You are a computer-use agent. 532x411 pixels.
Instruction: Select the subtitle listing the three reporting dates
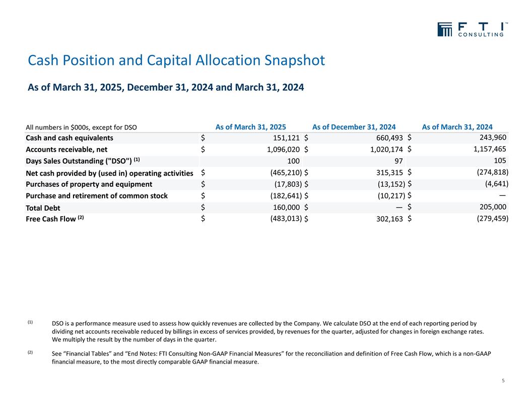[166, 88]
